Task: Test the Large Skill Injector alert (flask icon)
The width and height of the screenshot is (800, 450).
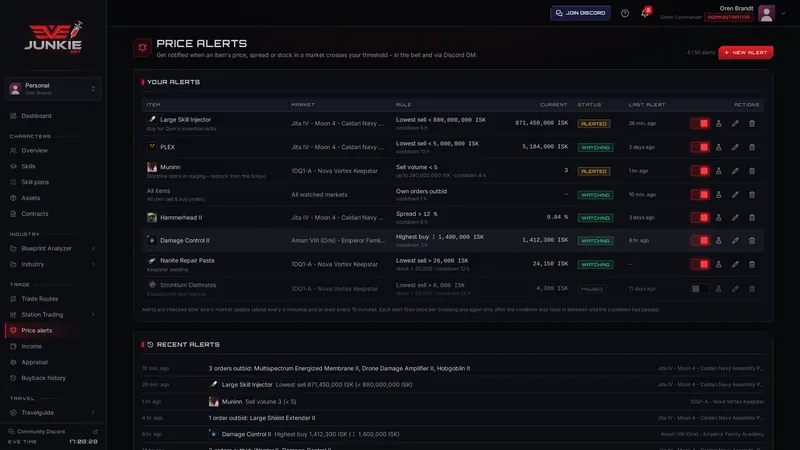Action: pos(718,123)
